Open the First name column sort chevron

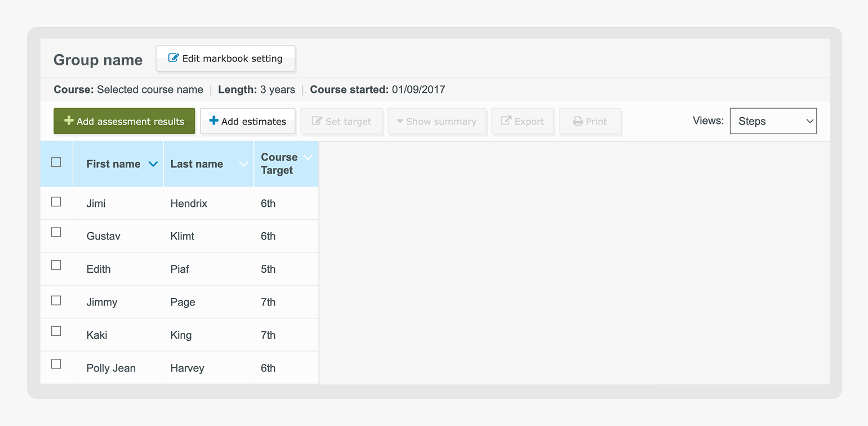153,164
